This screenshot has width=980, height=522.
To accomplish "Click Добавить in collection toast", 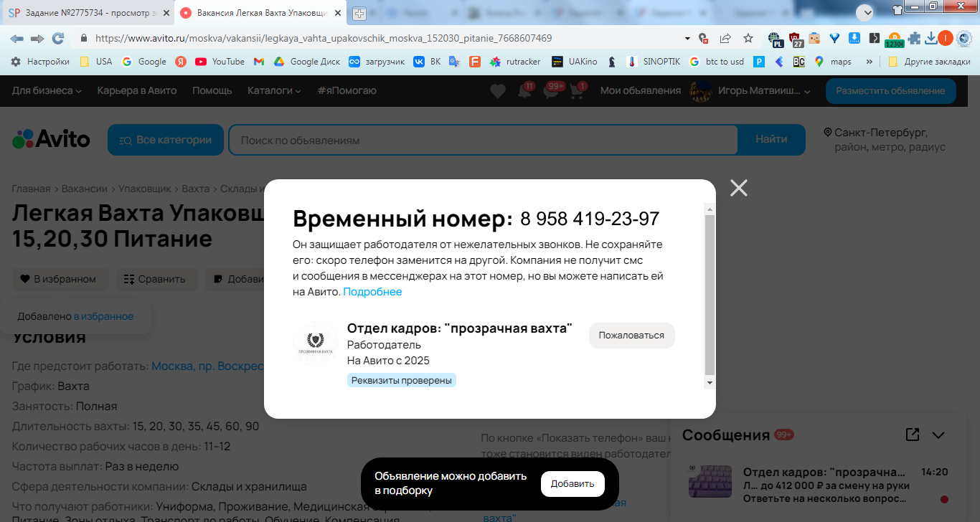I will (573, 484).
